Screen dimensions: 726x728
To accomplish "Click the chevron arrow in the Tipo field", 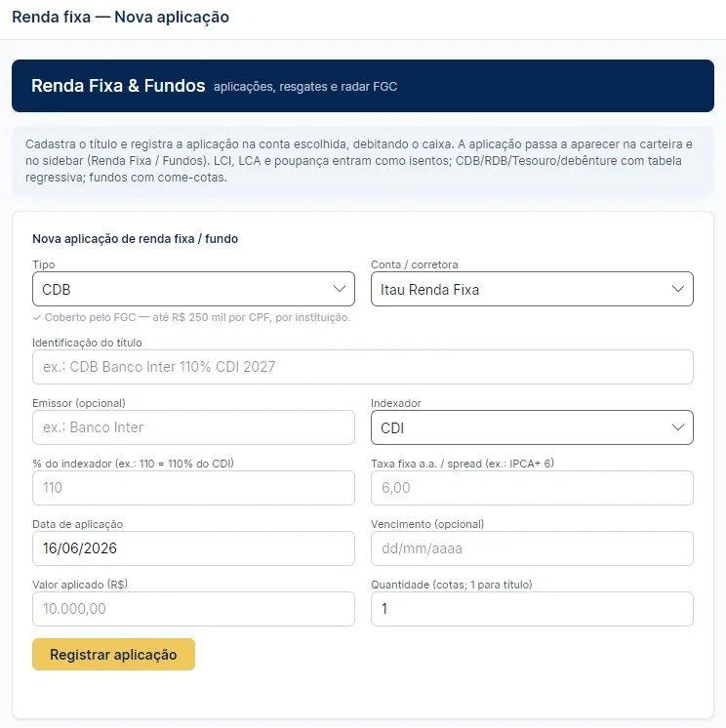I will tap(340, 289).
